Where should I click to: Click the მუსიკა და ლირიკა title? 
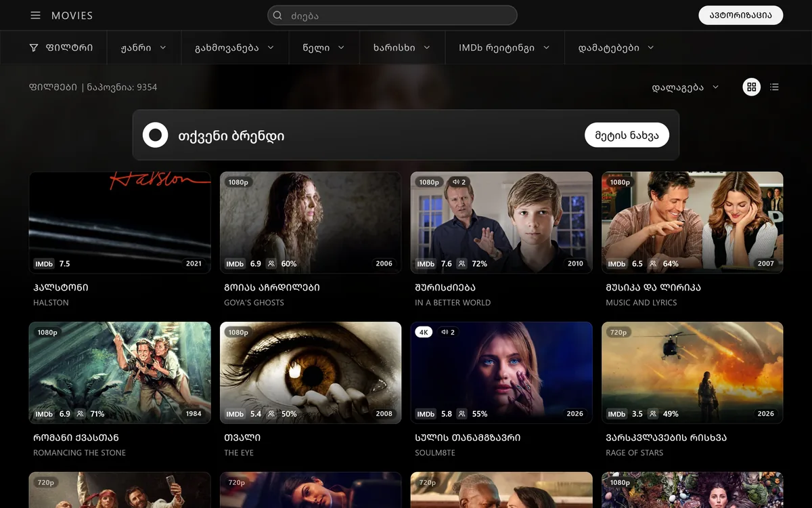[x=653, y=287]
